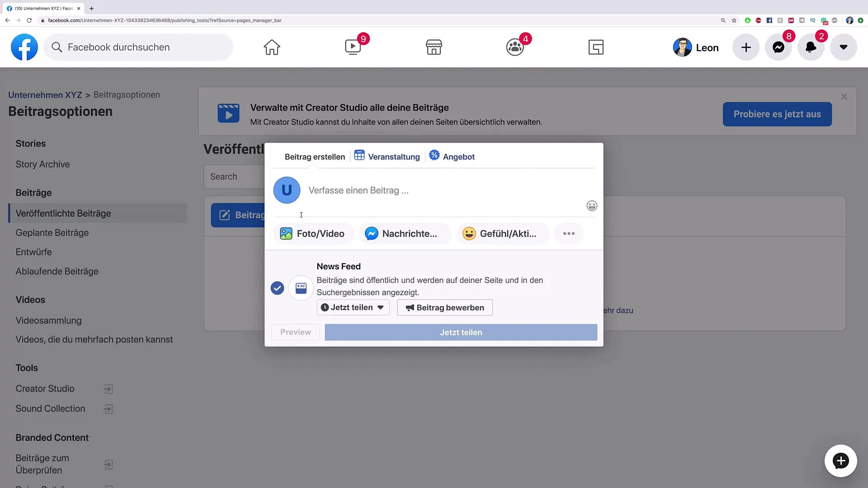Viewport: 868px width, 488px height.
Task: Open Ablaufende Beiträge in sidebar
Action: point(57,272)
